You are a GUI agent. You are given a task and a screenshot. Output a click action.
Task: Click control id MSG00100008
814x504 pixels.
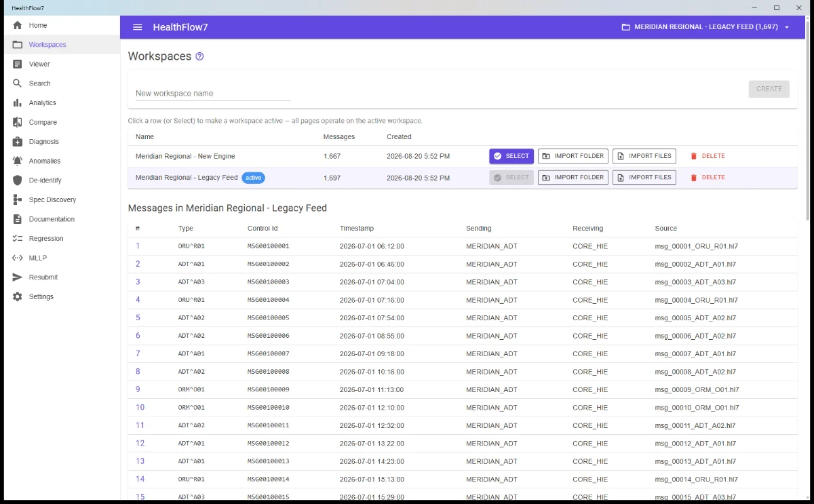pos(269,372)
